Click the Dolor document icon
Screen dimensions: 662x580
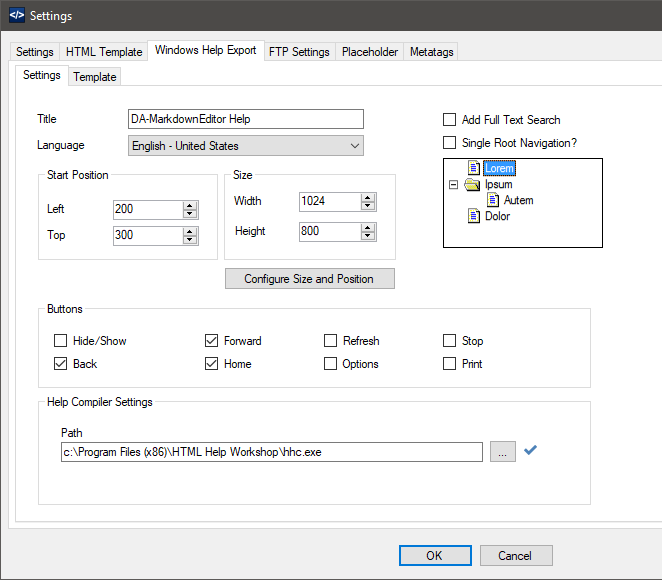click(x=474, y=216)
